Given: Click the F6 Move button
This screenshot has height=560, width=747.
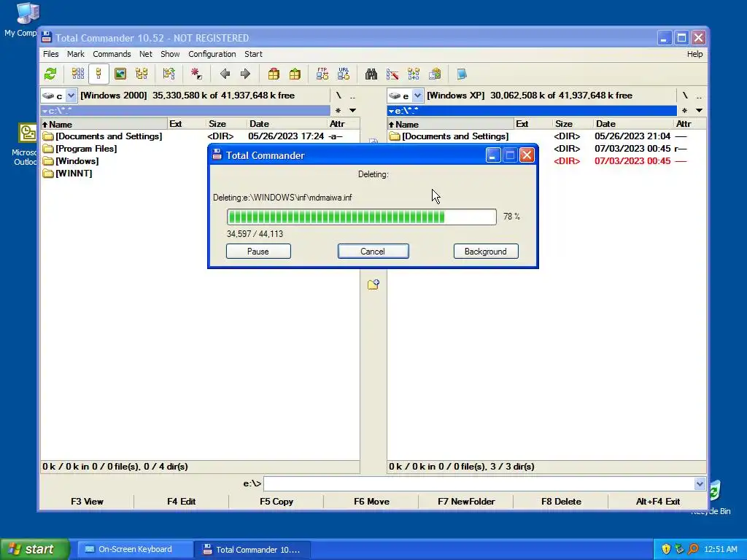Looking at the screenshot, I should click(x=371, y=502).
